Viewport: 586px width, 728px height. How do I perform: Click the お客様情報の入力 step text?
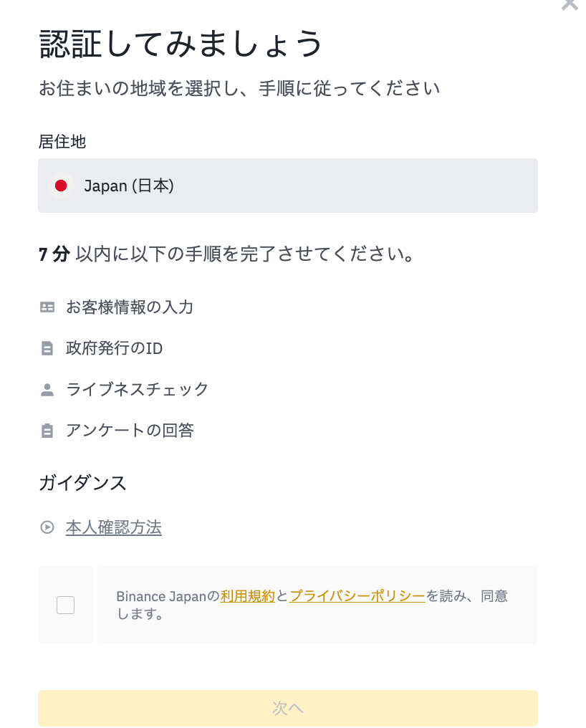tap(130, 307)
